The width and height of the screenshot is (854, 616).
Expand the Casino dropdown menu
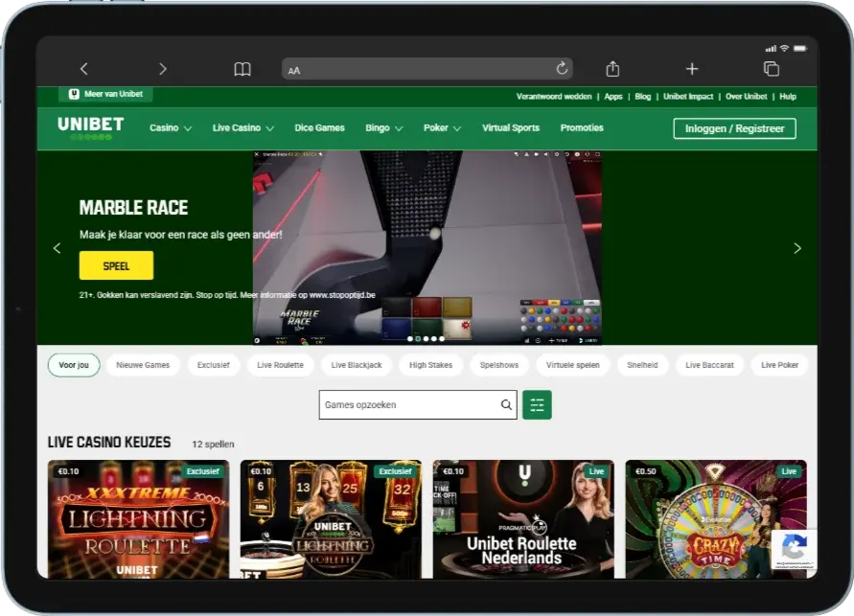tap(170, 127)
